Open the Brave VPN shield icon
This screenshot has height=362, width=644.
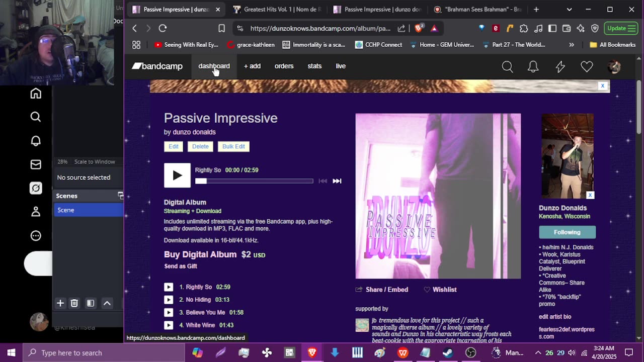pos(595,28)
